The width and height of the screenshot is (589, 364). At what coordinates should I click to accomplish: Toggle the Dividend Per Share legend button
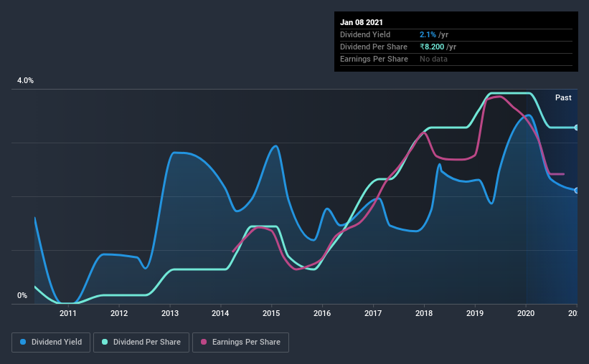point(141,343)
